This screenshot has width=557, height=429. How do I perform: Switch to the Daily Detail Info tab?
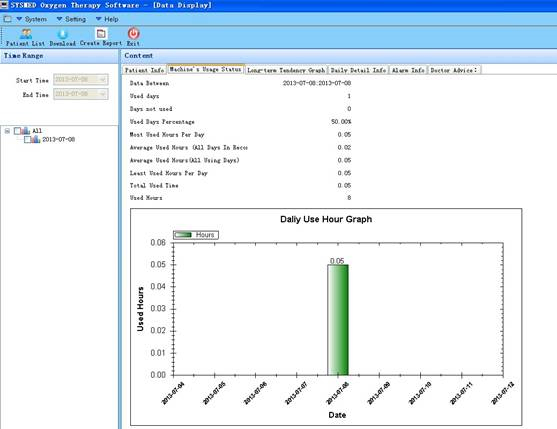358,70
